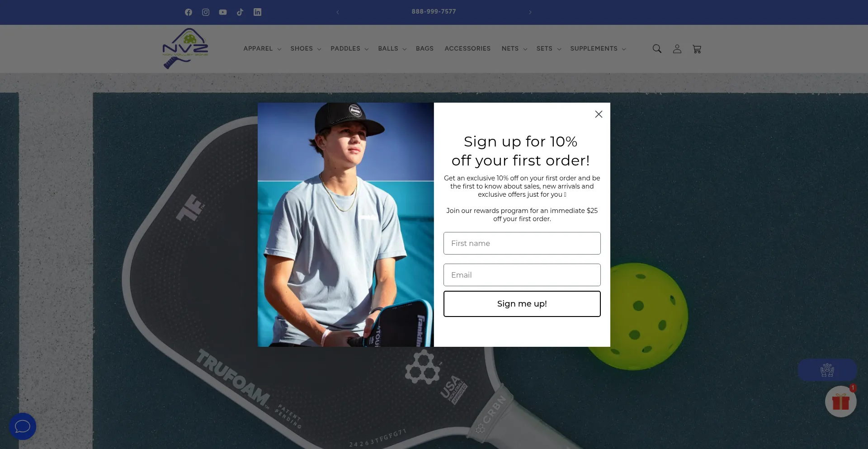Expand the Apparel dropdown menu
The image size is (868, 449).
[x=262, y=48]
